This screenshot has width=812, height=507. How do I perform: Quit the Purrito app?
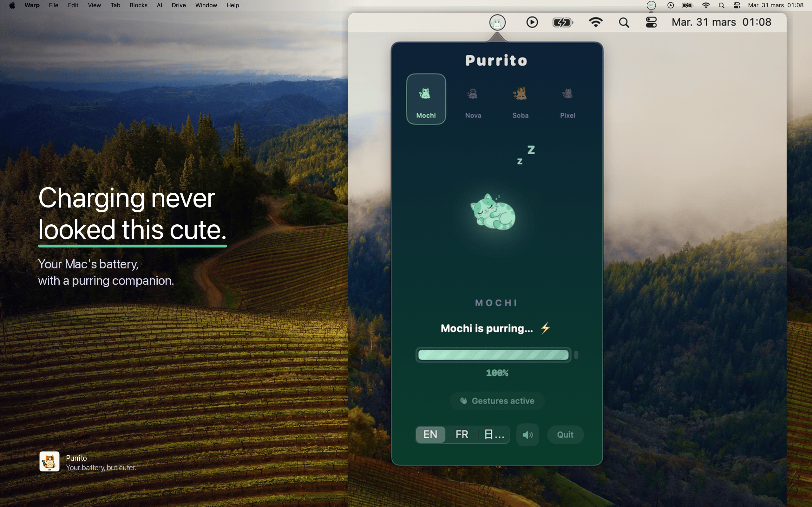pos(565,434)
